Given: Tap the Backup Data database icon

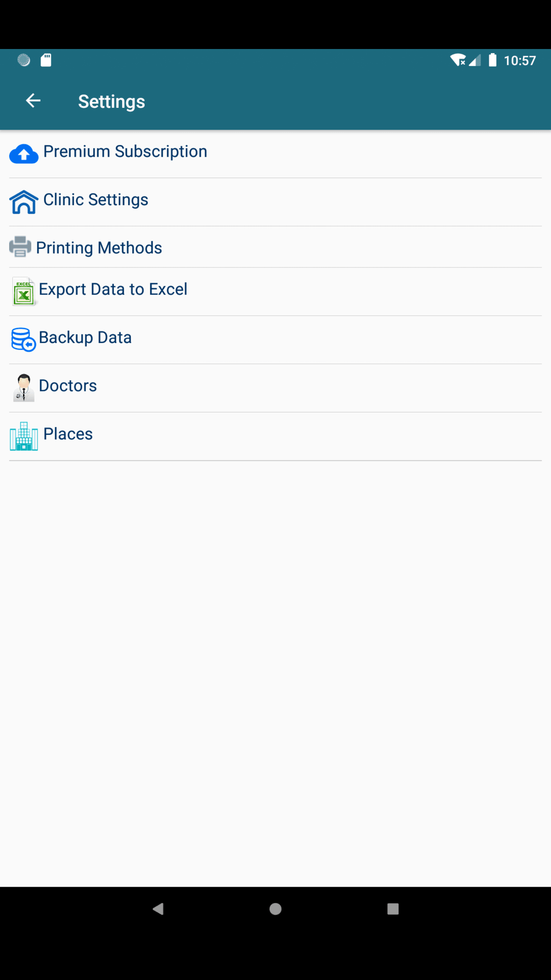Looking at the screenshot, I should (23, 339).
